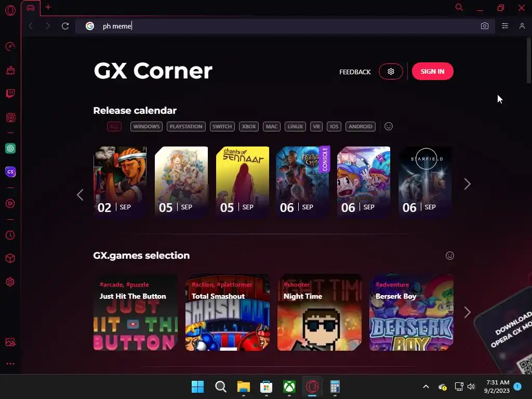The height and width of the screenshot is (399, 532).
Task: Click the Google search engine icon
Action: click(x=89, y=26)
